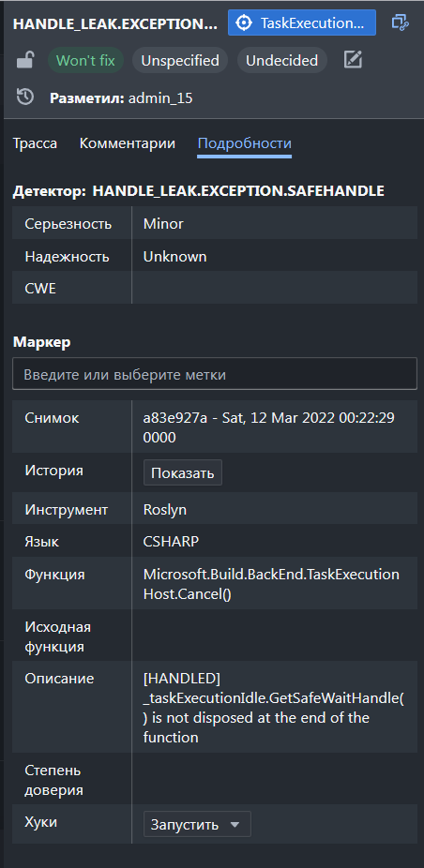Select the Подробности tab
This screenshot has width=424, height=868.
(x=245, y=144)
